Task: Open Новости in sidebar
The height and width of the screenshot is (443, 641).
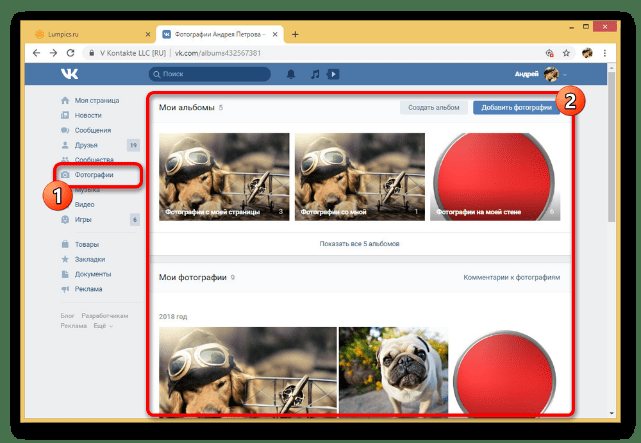Action: pyautogui.click(x=88, y=115)
